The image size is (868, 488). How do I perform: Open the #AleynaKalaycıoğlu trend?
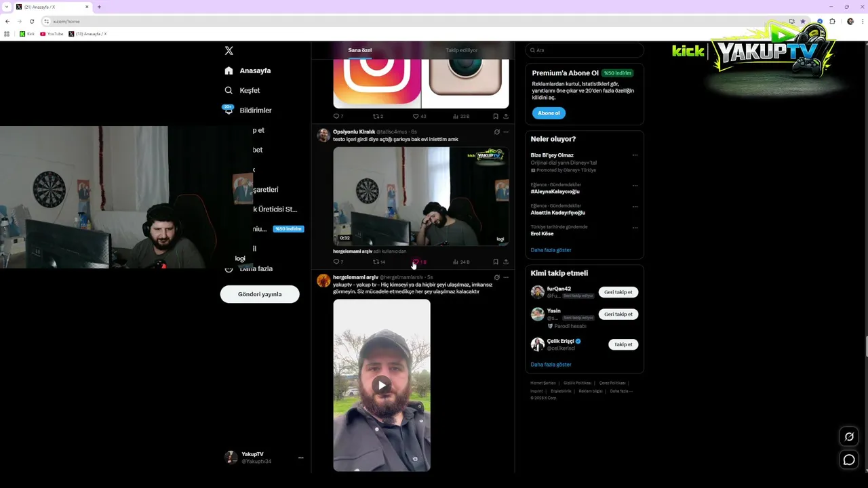point(555,192)
